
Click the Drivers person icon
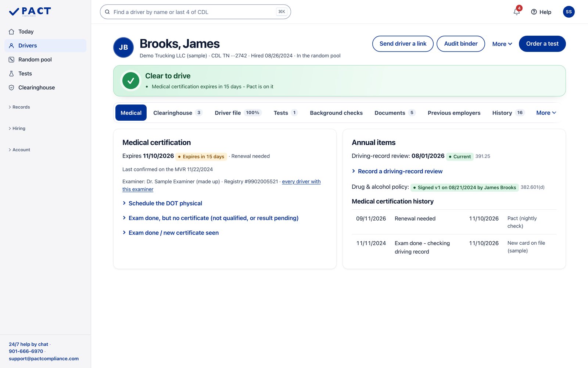11,46
